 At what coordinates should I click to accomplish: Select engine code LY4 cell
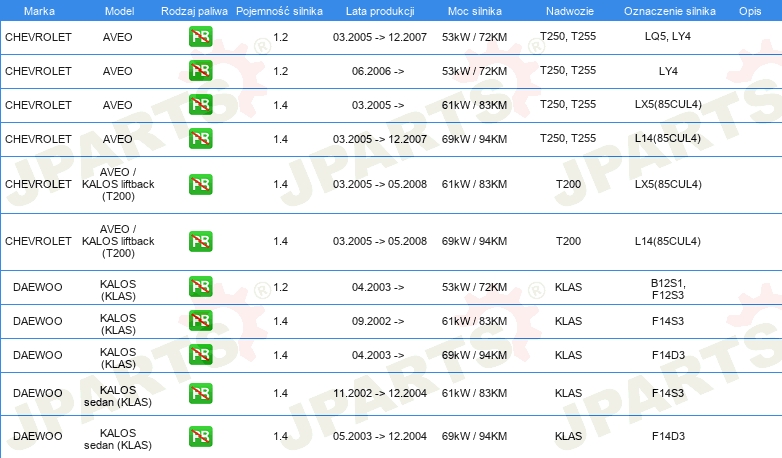point(668,71)
